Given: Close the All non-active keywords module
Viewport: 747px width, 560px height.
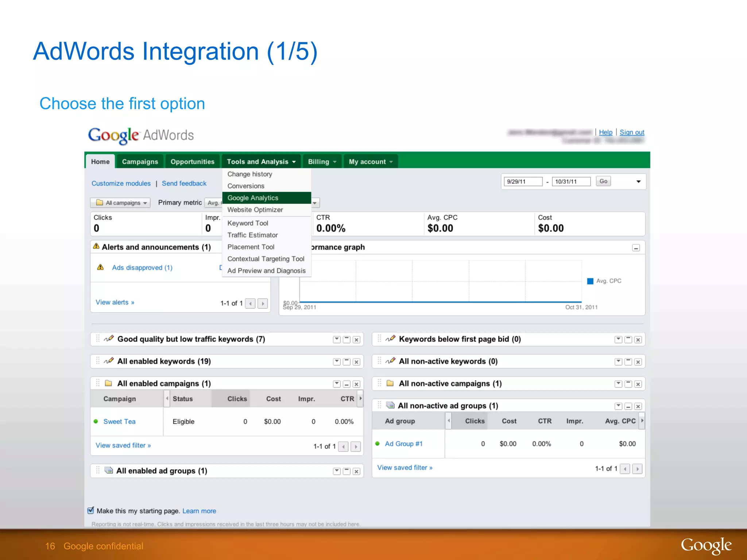Looking at the screenshot, I should coord(638,362).
